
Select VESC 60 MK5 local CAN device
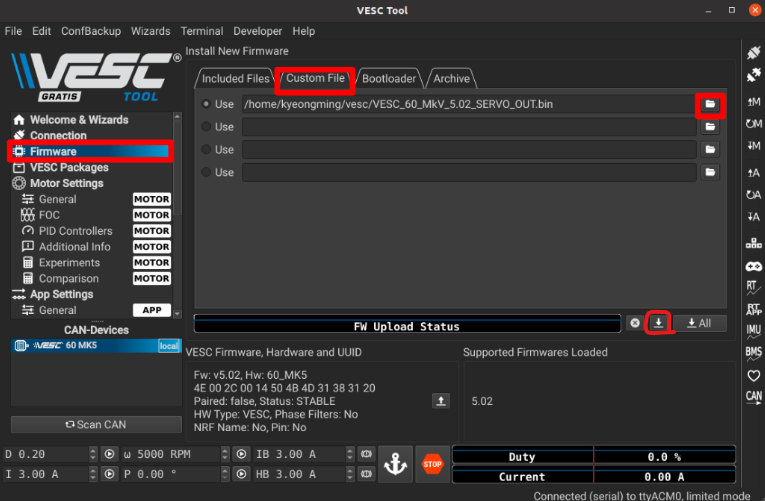96,345
